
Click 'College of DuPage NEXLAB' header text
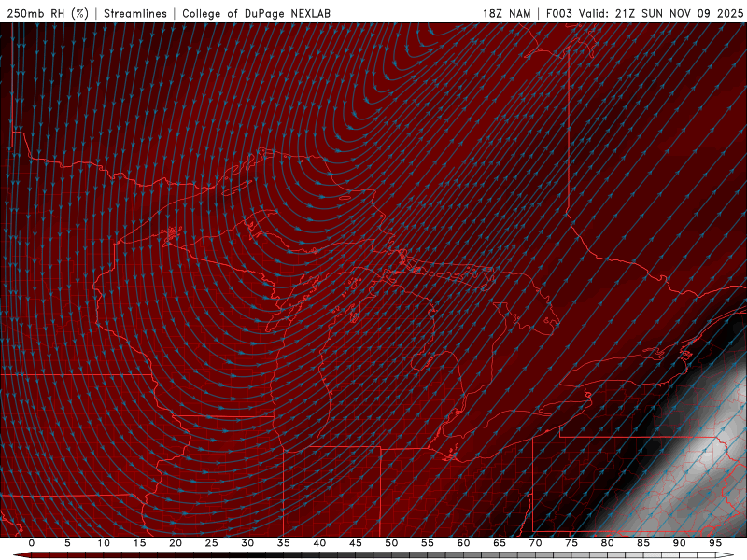click(256, 13)
